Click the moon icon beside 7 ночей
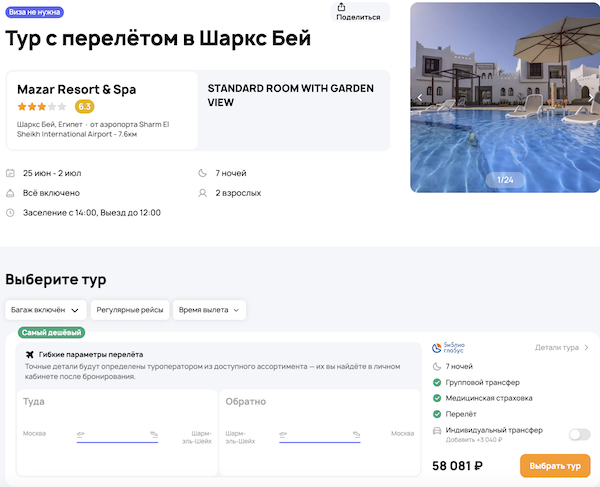The width and height of the screenshot is (600, 487). (203, 173)
